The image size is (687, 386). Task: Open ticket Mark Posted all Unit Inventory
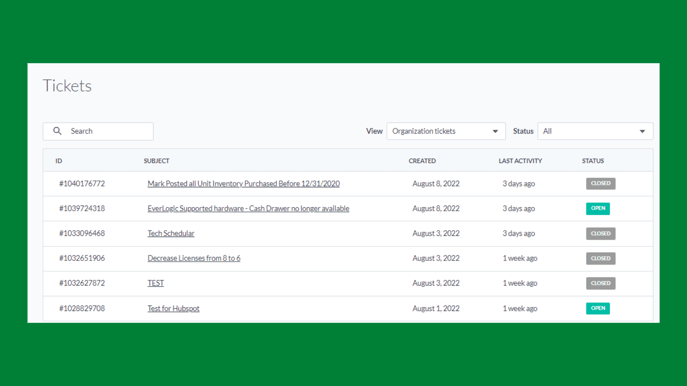(x=244, y=184)
